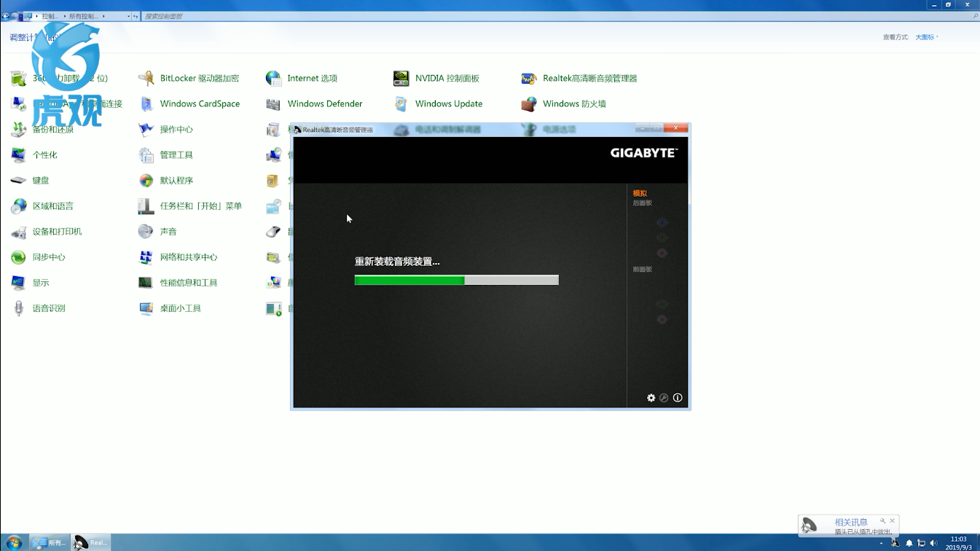Open 性能信息和工具 item
Screen dimensions: 980x551
[179, 283]
